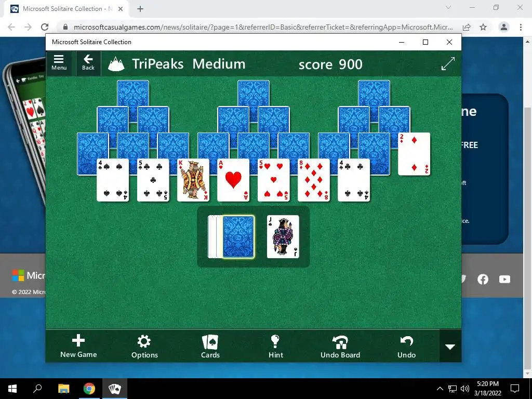Reload the page in Chrome
532x399 pixels.
tap(45, 27)
